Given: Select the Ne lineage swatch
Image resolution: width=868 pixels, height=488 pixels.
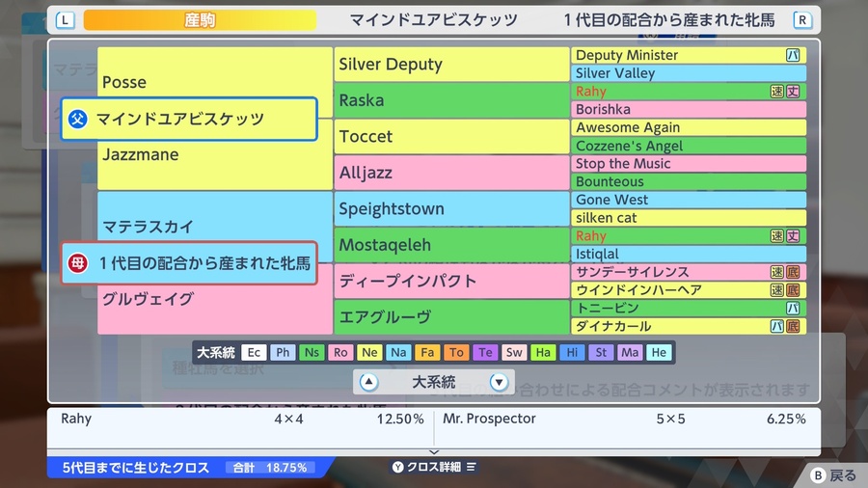Looking at the screenshot, I should coord(369,352).
